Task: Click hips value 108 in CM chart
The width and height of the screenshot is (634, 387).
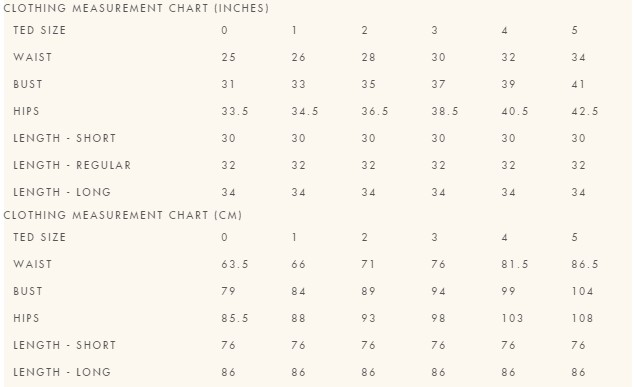Action: pos(582,318)
